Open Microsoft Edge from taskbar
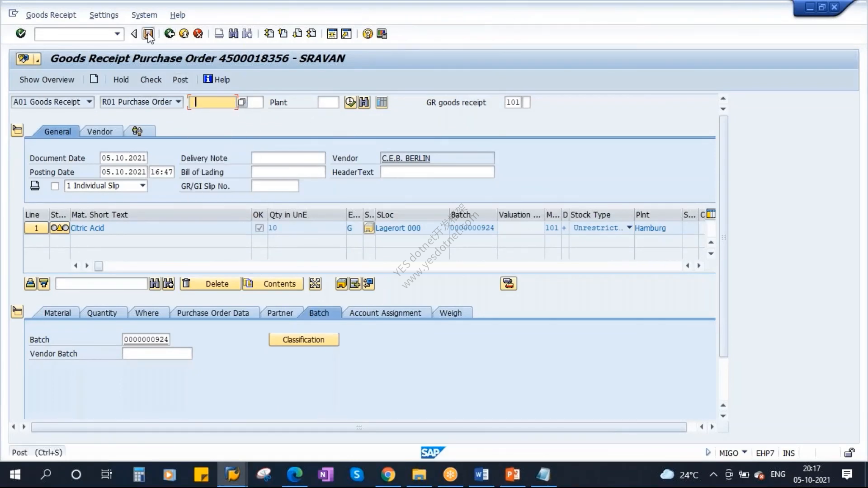This screenshot has width=868, height=488. 294,474
